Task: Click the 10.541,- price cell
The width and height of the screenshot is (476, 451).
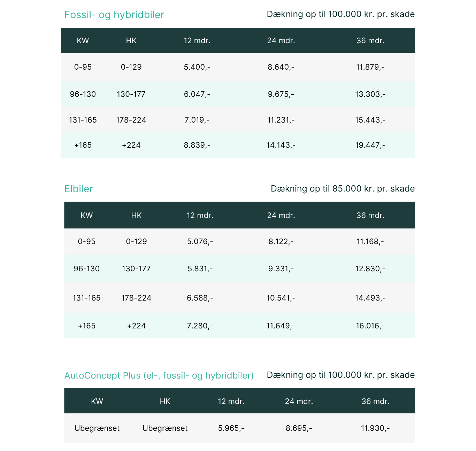Action: pos(281,298)
